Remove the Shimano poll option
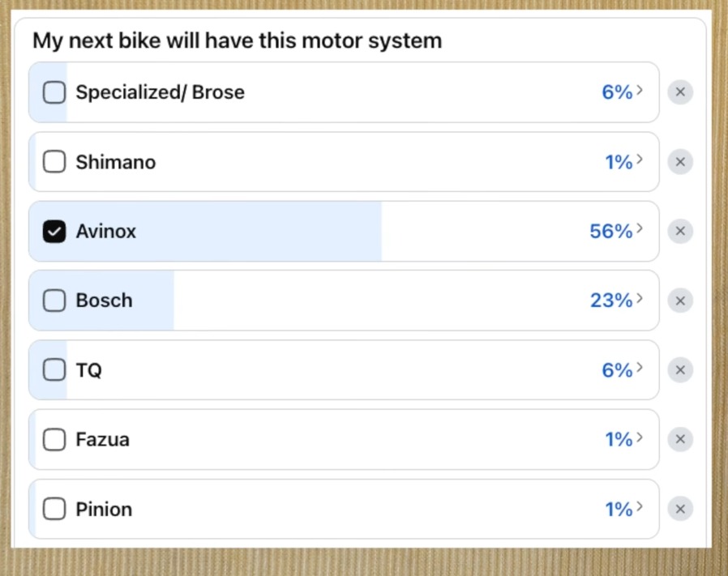 coord(680,162)
